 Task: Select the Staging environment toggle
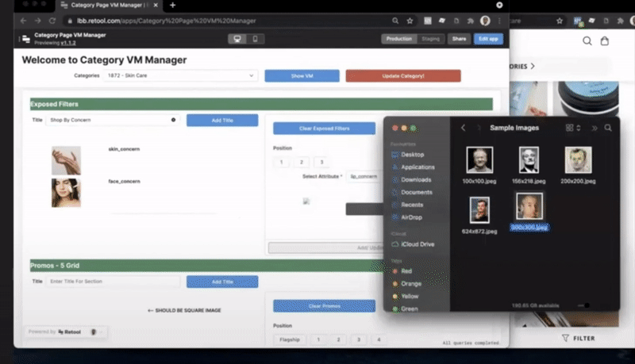coord(430,38)
